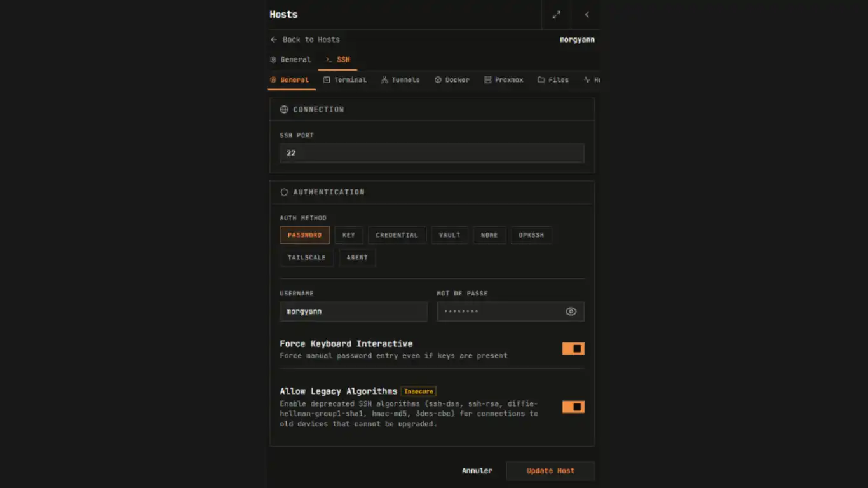Image resolution: width=868 pixels, height=488 pixels.
Task: Open the Proxmox sub-tab
Action: coord(503,80)
